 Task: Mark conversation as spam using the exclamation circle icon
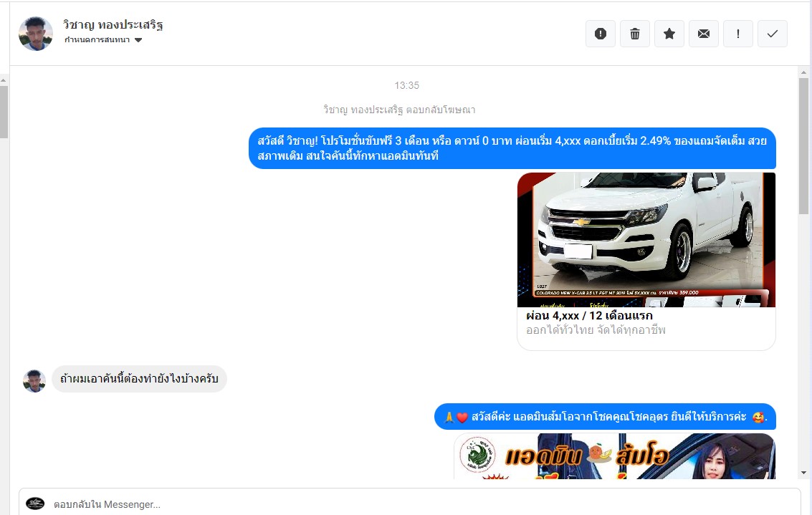tap(600, 34)
